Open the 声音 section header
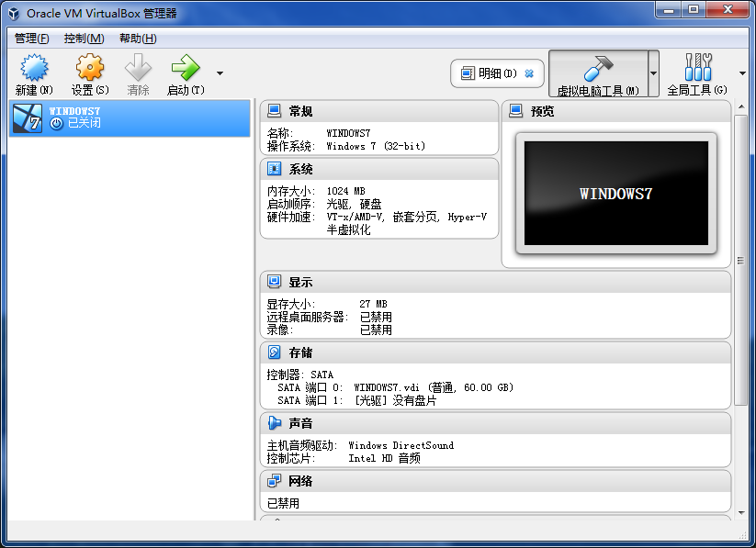 click(495, 423)
